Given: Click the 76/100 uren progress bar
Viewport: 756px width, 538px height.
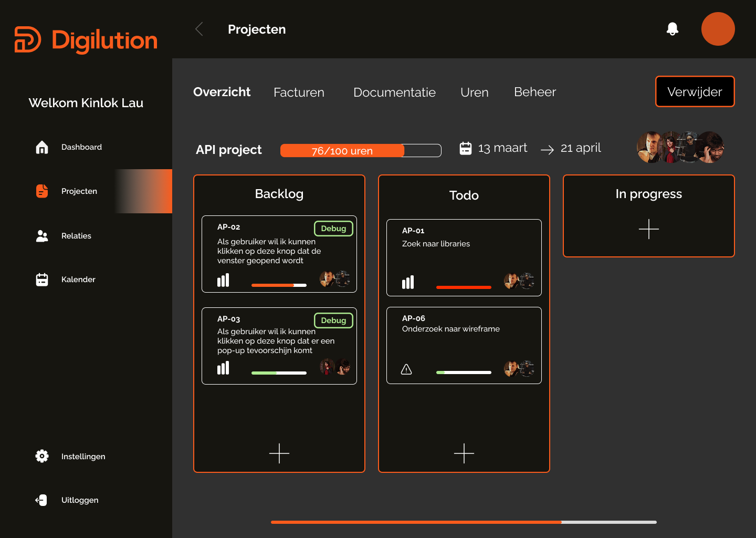Looking at the screenshot, I should click(x=361, y=151).
